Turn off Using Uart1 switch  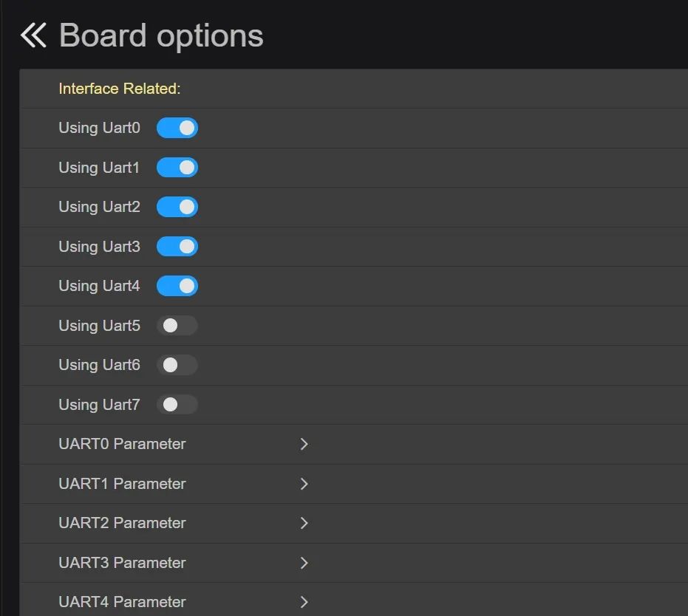(x=177, y=168)
